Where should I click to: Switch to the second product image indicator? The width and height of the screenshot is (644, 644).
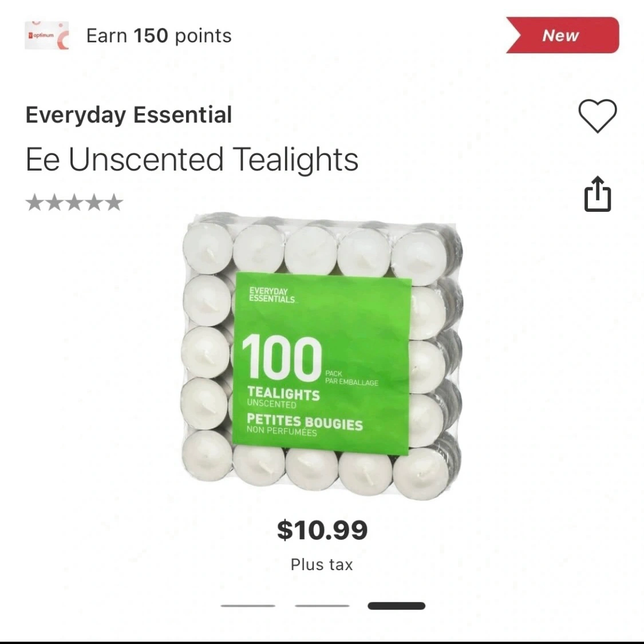pos(322,606)
